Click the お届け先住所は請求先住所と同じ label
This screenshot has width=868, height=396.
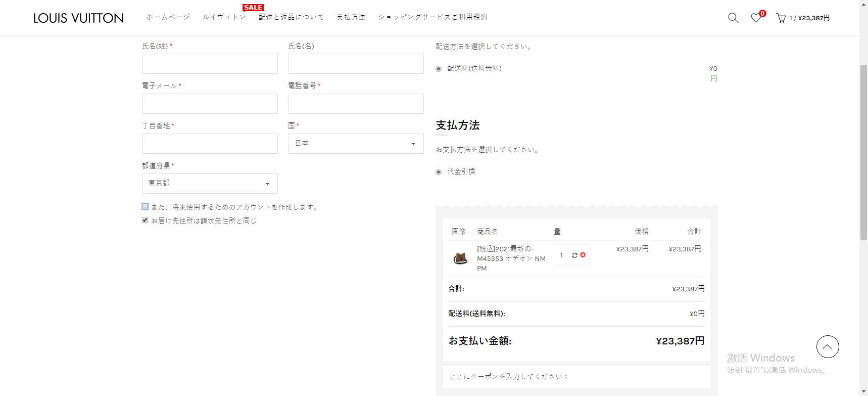coord(204,221)
